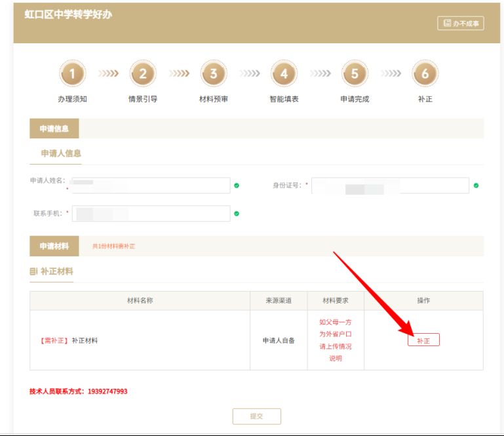504x436 pixels.
Task: Open the 申请材料 section tab
Action: point(54,246)
